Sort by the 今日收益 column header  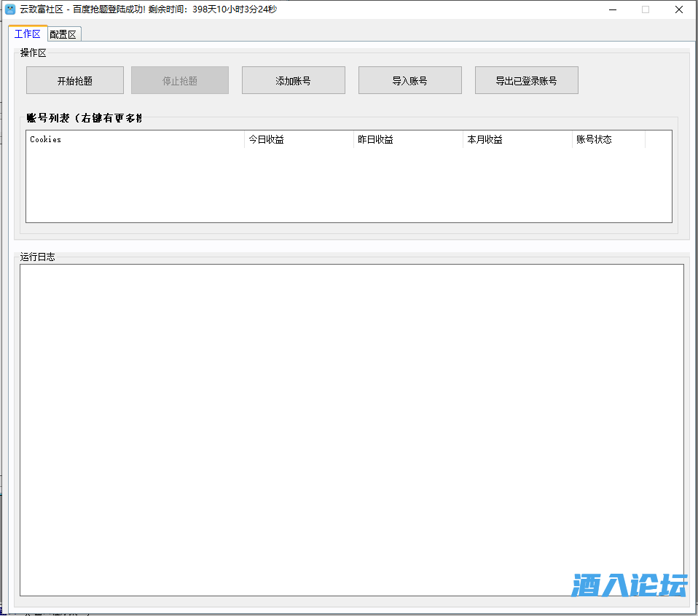[x=299, y=139]
